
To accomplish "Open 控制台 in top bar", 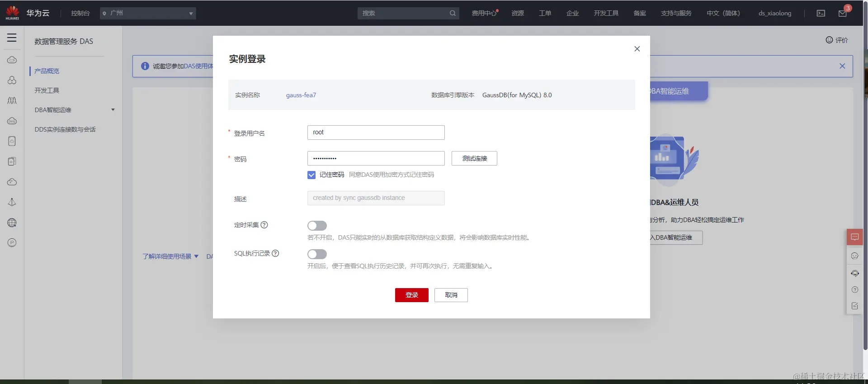I will coord(80,13).
